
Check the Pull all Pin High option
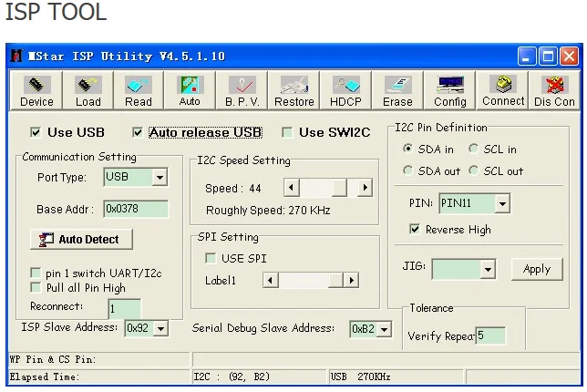(x=36, y=287)
